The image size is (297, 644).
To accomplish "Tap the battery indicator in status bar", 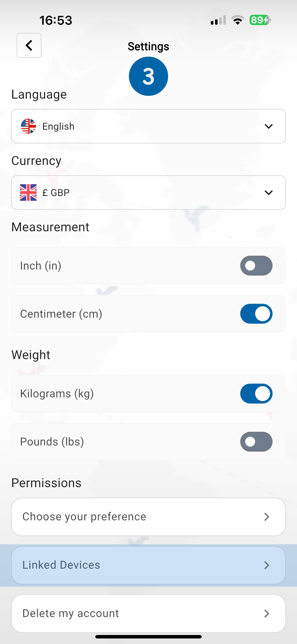I will (x=260, y=20).
